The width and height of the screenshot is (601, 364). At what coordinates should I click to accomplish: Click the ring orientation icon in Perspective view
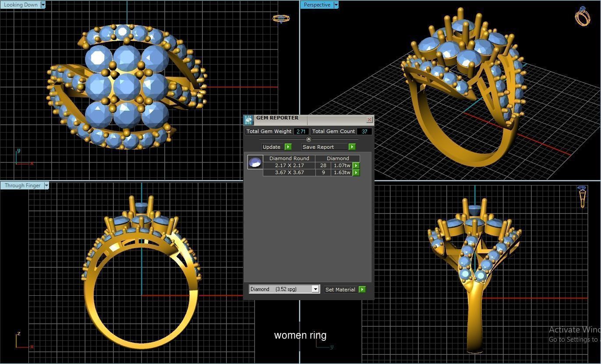coord(583,16)
